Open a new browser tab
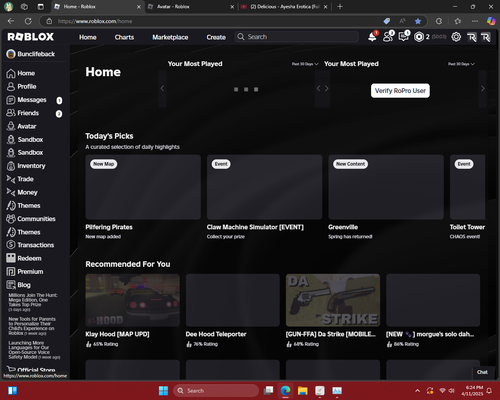This screenshot has width=500, height=400. click(x=340, y=7)
